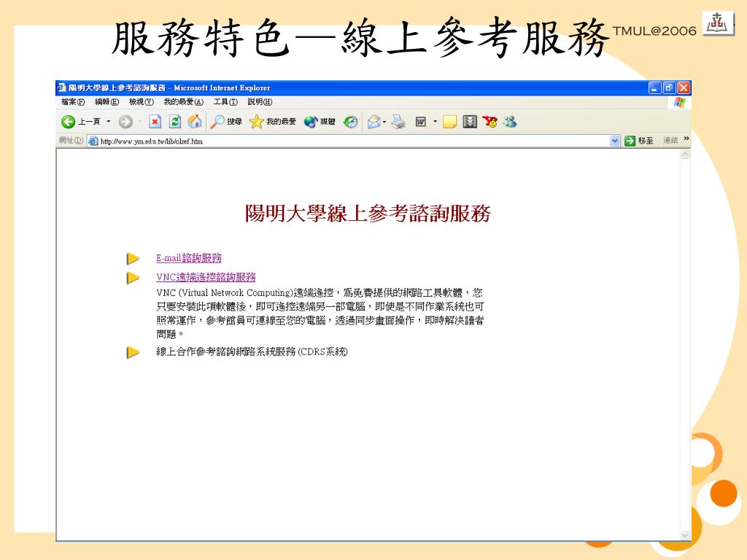Open the 說明(H) menu
The width and height of the screenshot is (747, 560).
[x=260, y=102]
